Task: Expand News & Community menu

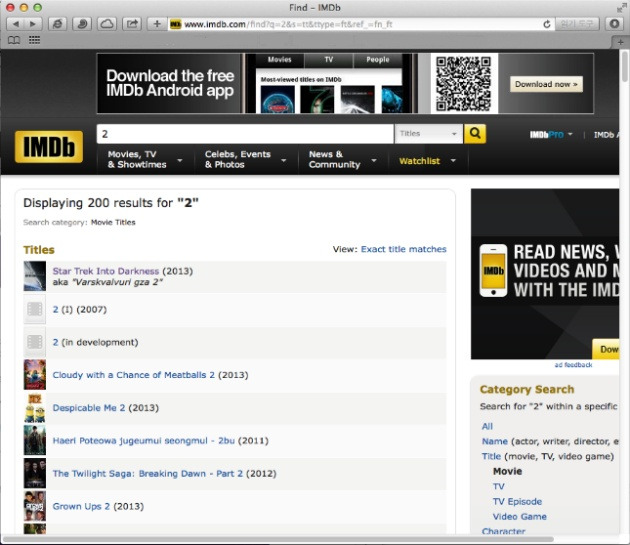Action: coord(343,160)
